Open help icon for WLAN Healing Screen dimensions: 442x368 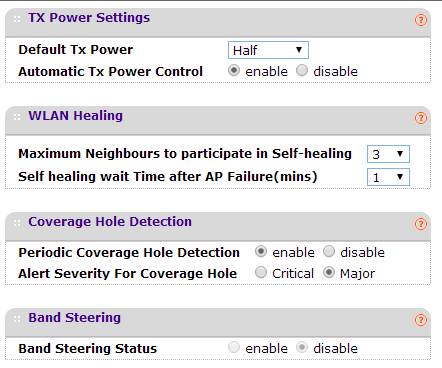tap(421, 118)
